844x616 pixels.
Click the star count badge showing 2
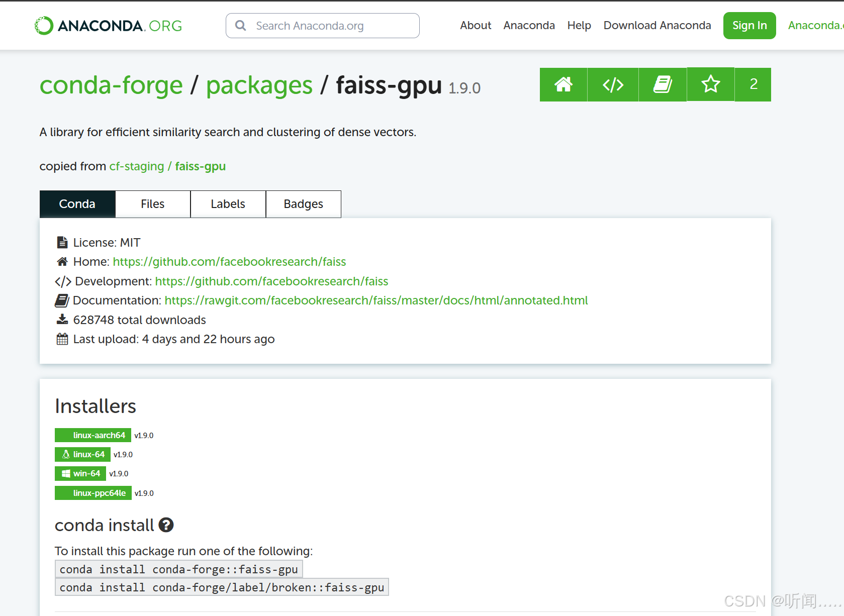(x=753, y=84)
